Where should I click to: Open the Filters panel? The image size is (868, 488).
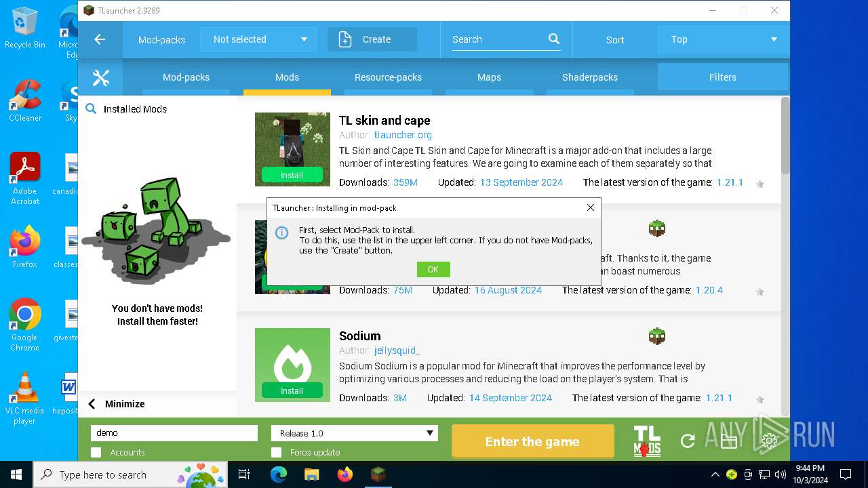[723, 77]
